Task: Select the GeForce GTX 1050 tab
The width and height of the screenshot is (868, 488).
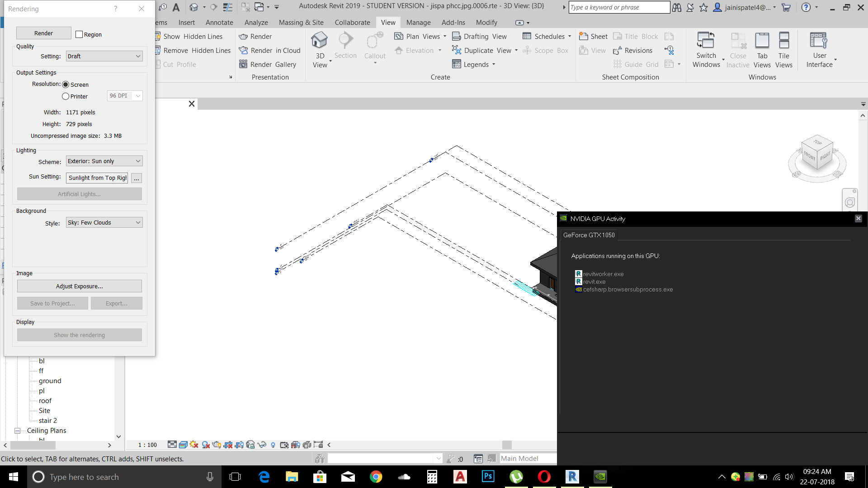Action: pyautogui.click(x=589, y=235)
